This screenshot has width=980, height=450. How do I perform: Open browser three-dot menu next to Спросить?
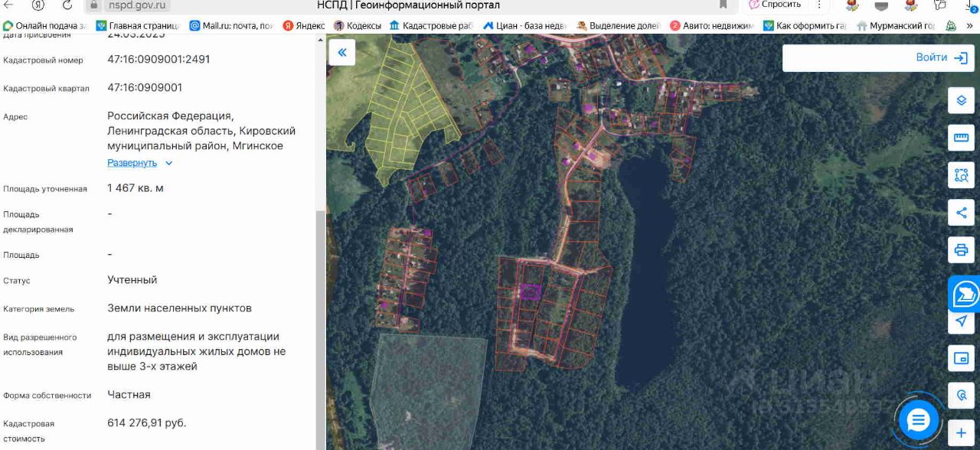[x=819, y=5]
